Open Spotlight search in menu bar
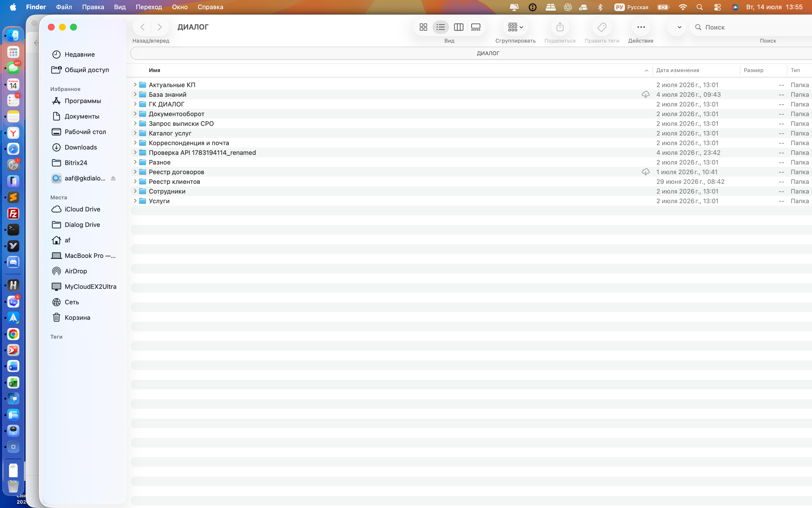This screenshot has height=508, width=812. pos(700,7)
